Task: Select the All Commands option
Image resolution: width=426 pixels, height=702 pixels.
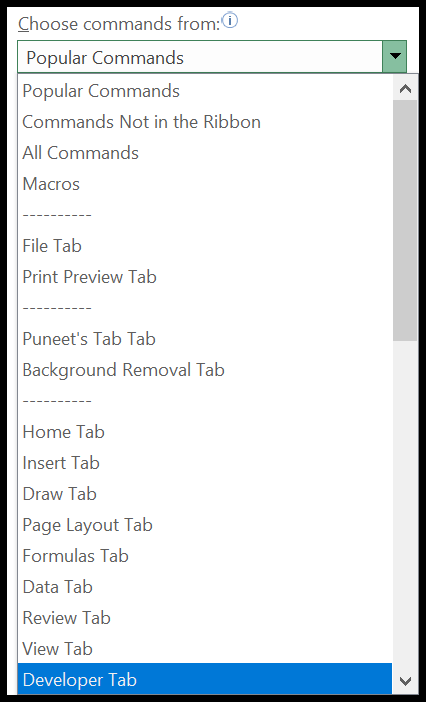Action: coord(205,153)
